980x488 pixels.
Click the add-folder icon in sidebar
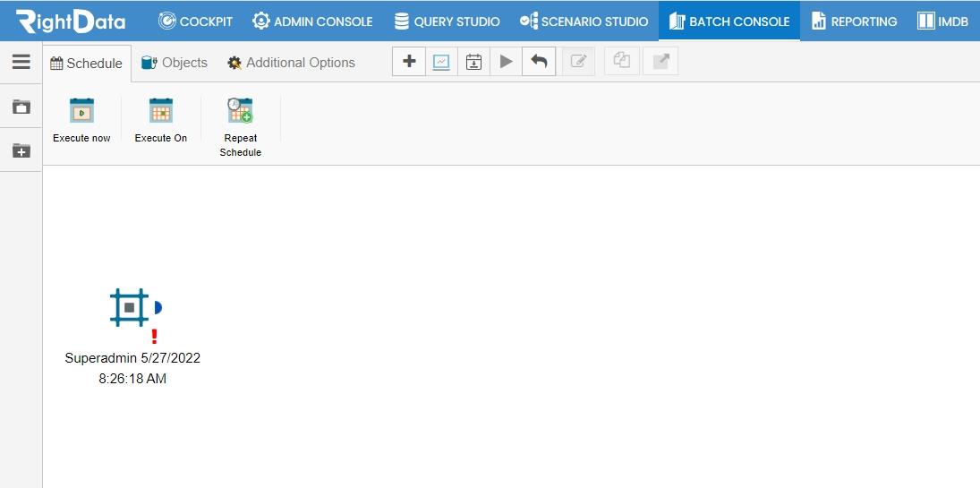pos(21,150)
